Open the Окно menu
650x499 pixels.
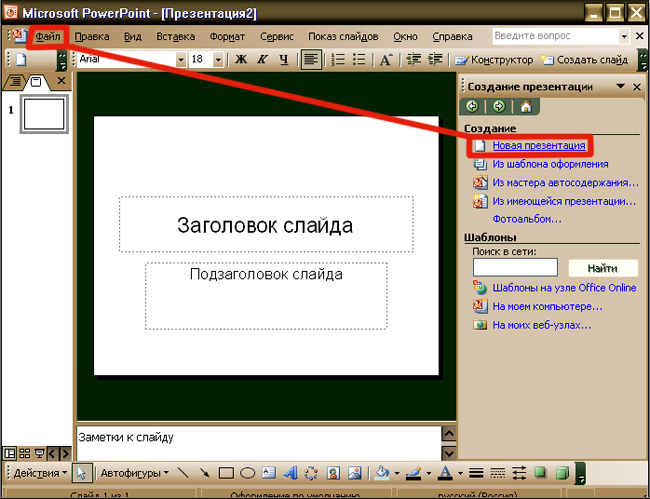tap(405, 36)
